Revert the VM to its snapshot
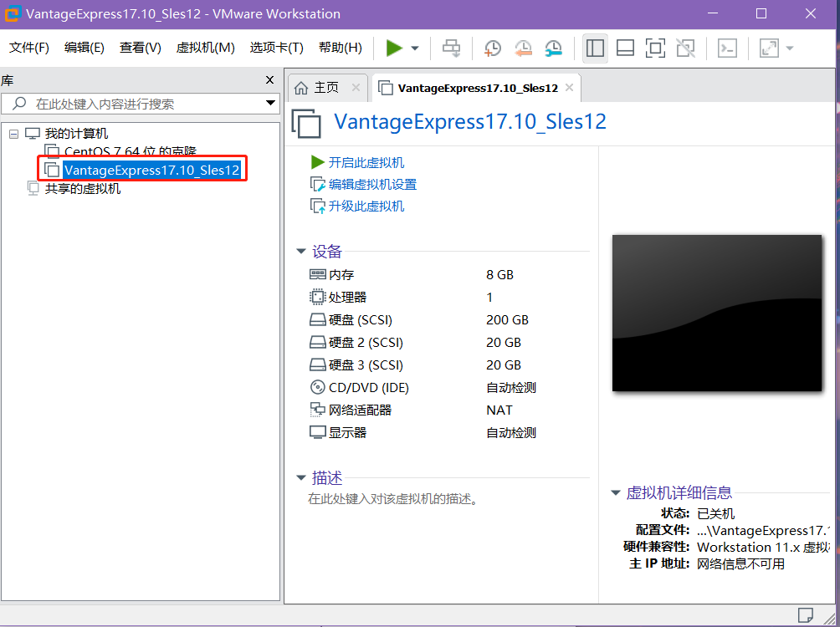Image resolution: width=840 pixels, height=627 pixels. (524, 48)
